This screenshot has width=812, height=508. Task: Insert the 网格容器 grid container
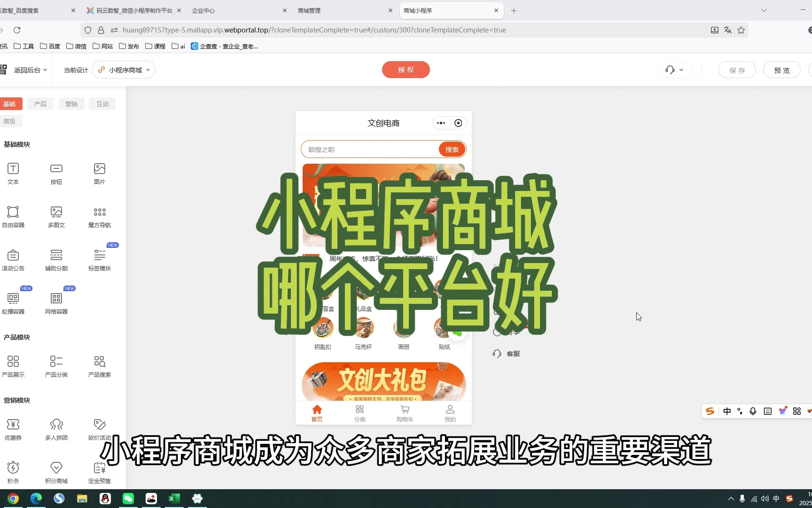56,303
